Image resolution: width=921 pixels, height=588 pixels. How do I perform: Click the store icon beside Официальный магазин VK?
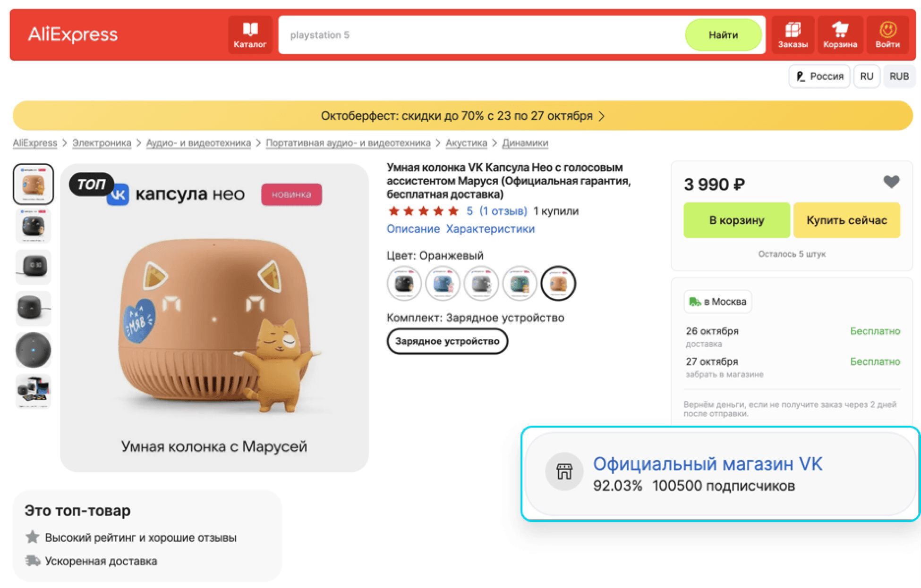[x=564, y=471]
